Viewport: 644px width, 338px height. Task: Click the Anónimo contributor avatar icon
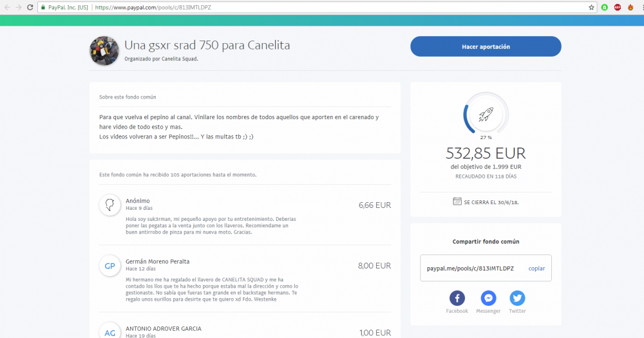109,205
